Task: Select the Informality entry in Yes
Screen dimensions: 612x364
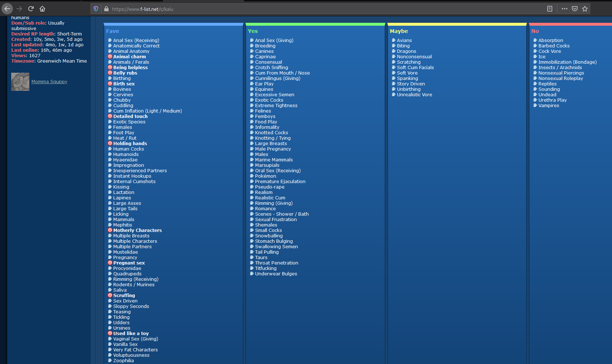Action: [267, 127]
